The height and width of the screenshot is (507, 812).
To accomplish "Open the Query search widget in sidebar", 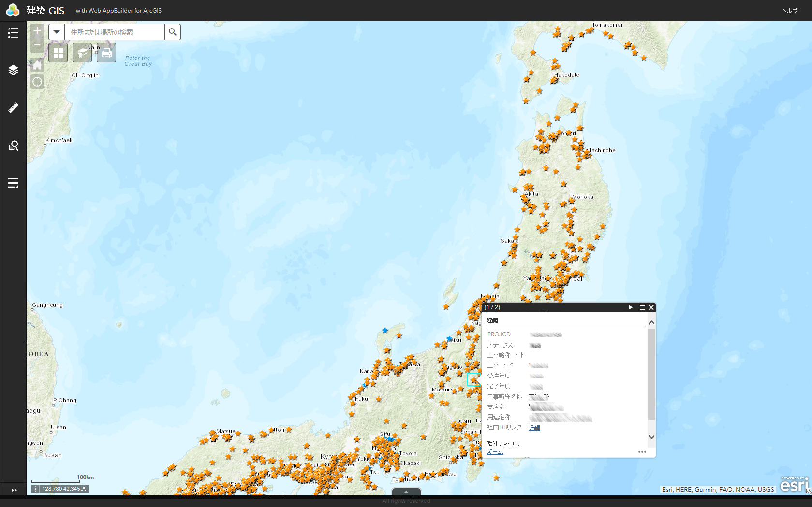I will pyautogui.click(x=13, y=145).
